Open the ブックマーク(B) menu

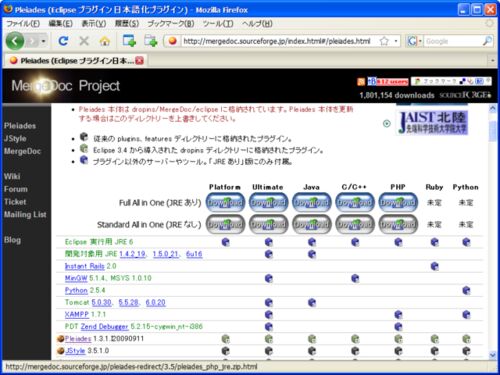pyautogui.click(x=170, y=24)
